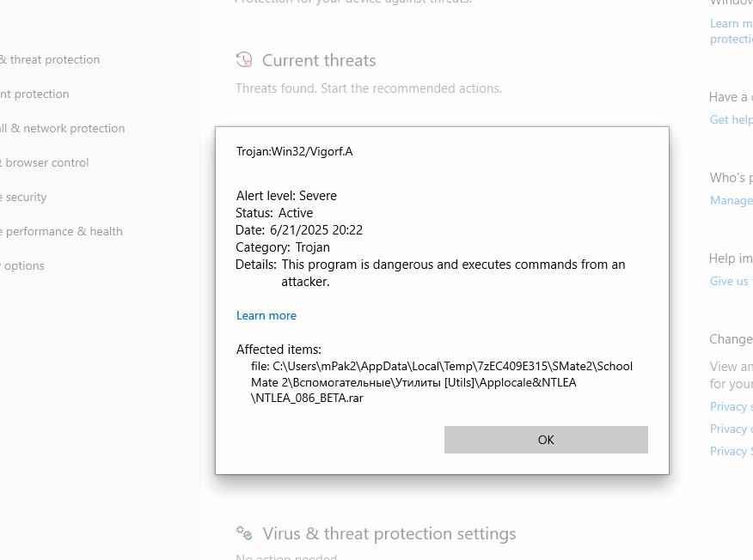
Task: Open the first Privacy settings link
Action: 731,406
